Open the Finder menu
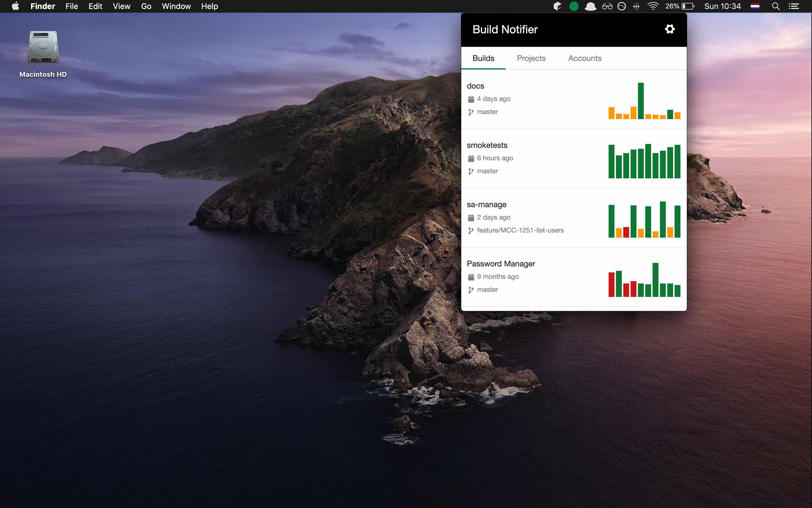This screenshot has width=812, height=508. pyautogui.click(x=43, y=6)
